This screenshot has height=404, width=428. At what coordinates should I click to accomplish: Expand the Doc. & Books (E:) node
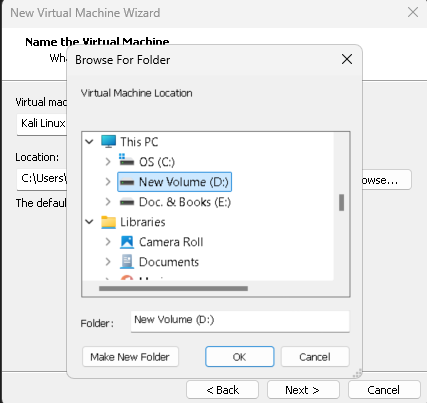(x=108, y=202)
